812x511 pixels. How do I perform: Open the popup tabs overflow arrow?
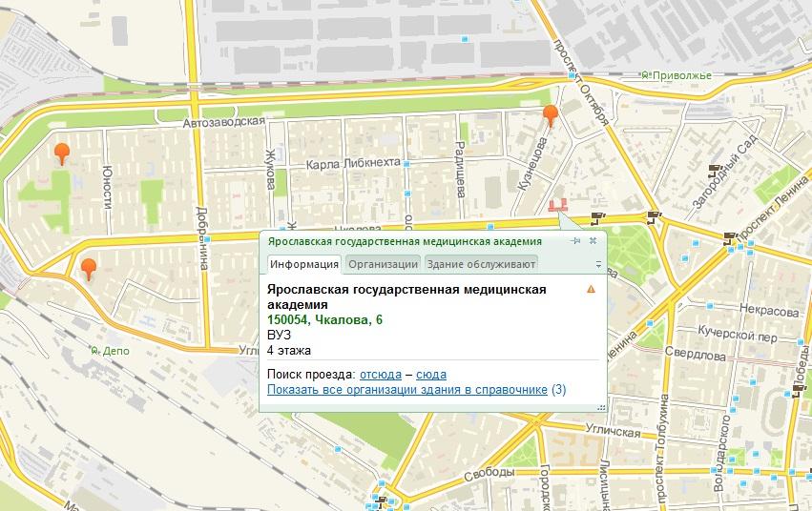coord(598,264)
